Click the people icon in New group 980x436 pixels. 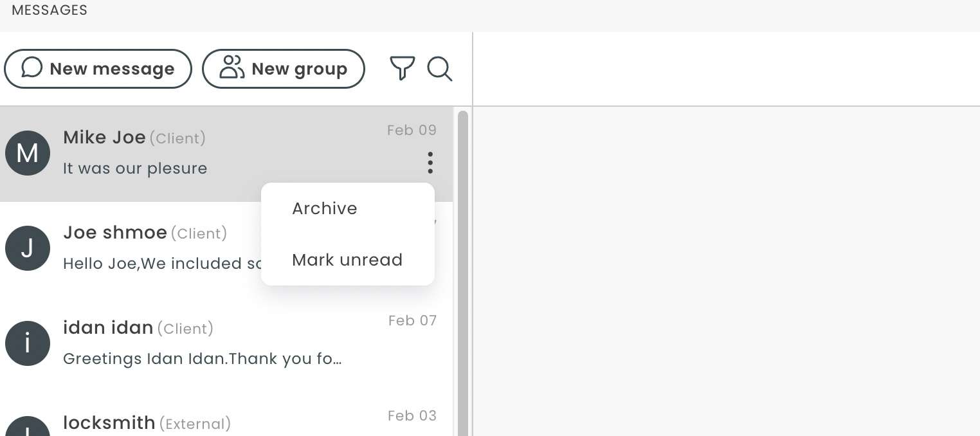click(x=232, y=68)
